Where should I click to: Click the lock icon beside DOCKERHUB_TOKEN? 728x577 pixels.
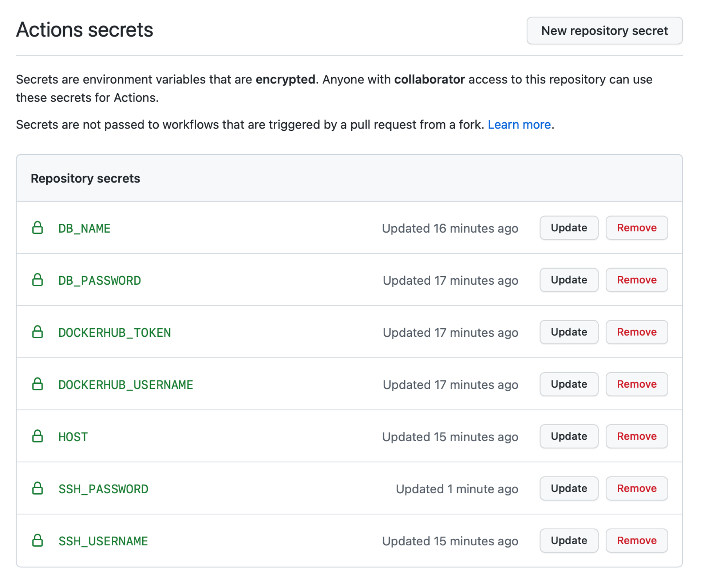(x=37, y=332)
